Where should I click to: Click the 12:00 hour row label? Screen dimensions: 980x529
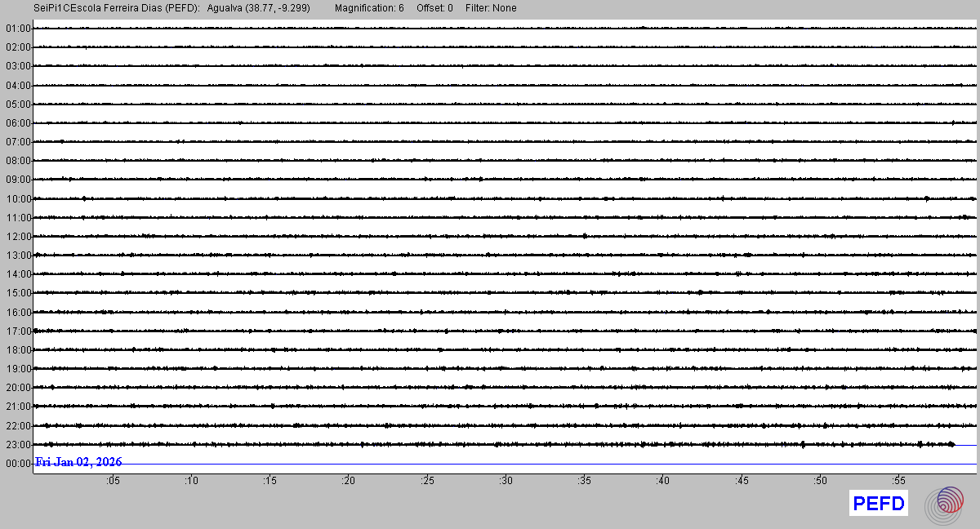[18, 237]
